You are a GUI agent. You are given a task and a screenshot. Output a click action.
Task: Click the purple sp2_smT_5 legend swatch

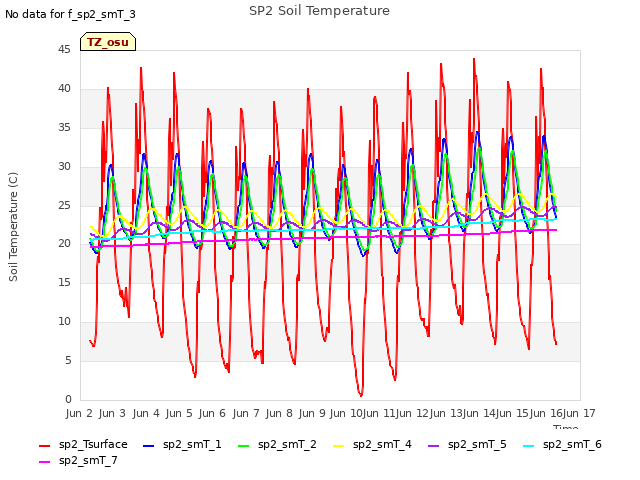tap(433, 446)
